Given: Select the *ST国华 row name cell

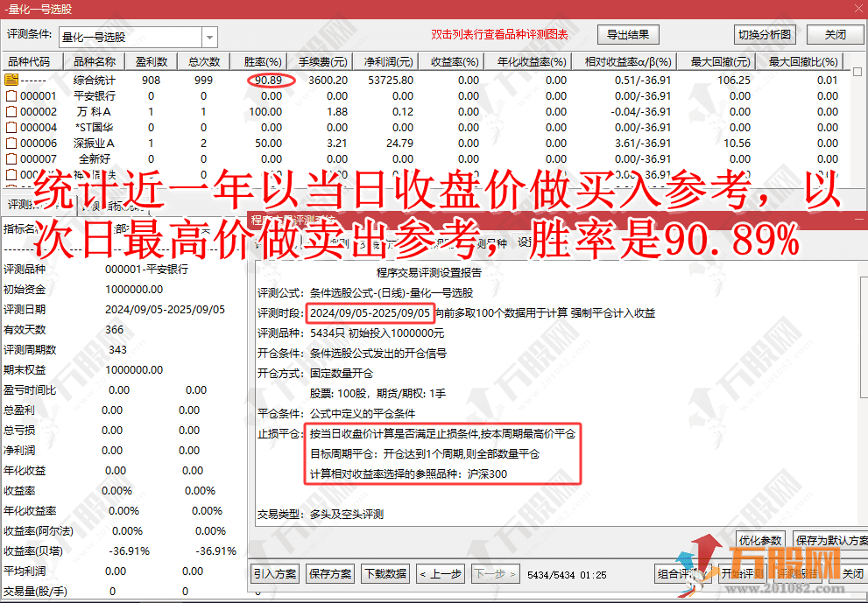Looking at the screenshot, I should pos(94,127).
